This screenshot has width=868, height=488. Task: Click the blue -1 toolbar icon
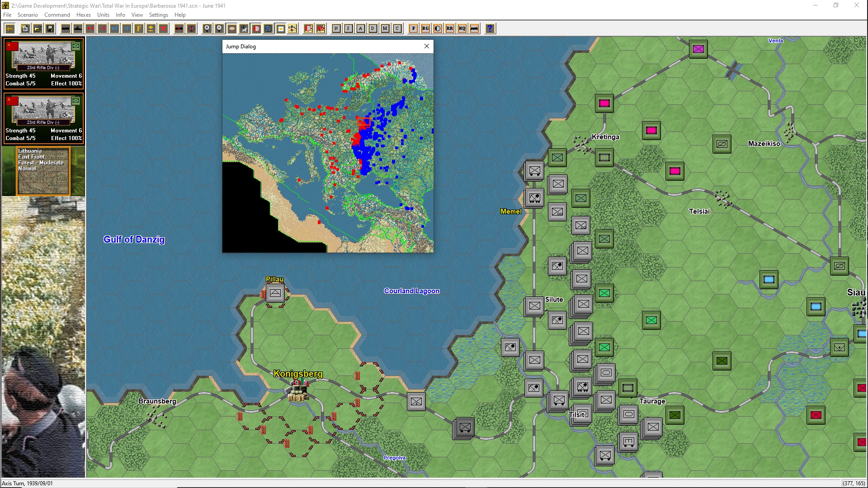click(x=127, y=28)
